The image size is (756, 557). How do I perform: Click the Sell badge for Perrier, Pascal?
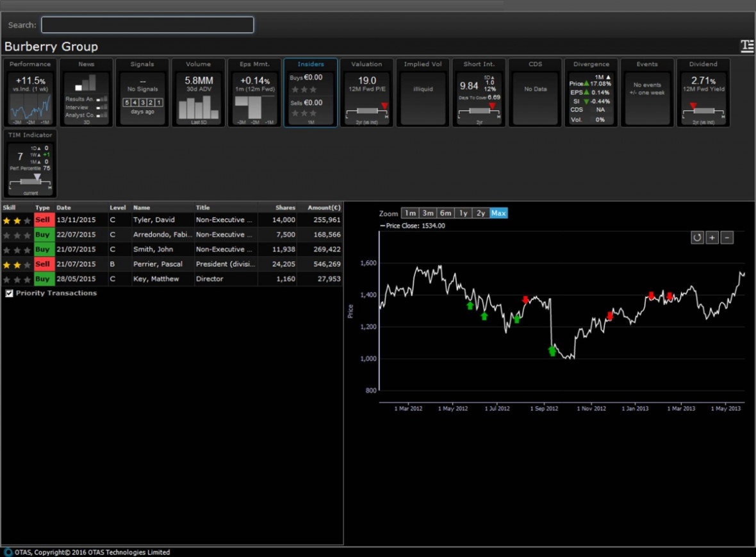44,264
